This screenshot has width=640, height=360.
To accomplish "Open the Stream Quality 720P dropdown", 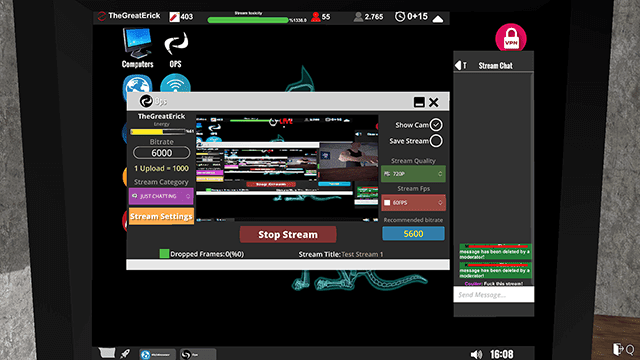I will (x=413, y=174).
